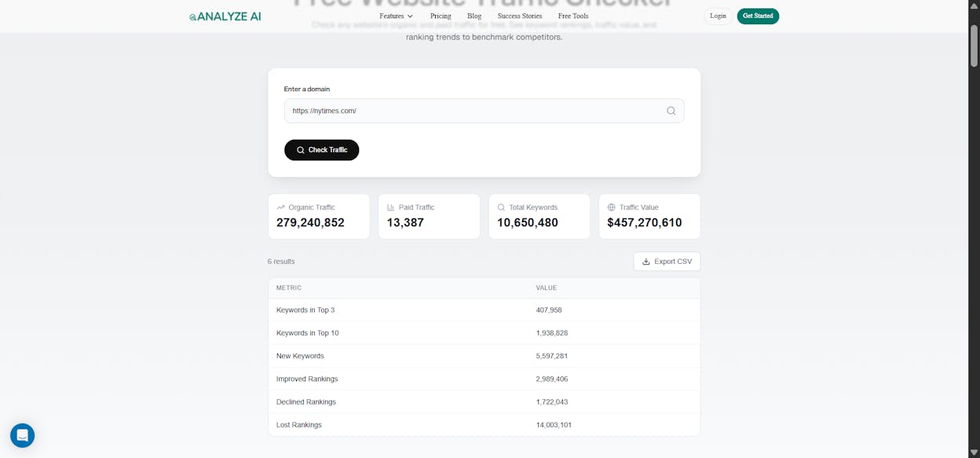Click the VALUE column header
This screenshot has height=458, width=980.
(x=547, y=288)
